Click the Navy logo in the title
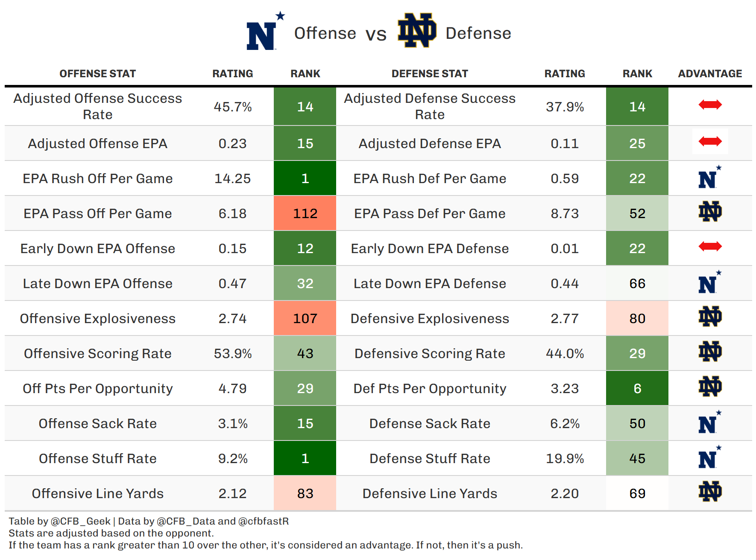Screen dimensions: 756x560 pos(263,32)
